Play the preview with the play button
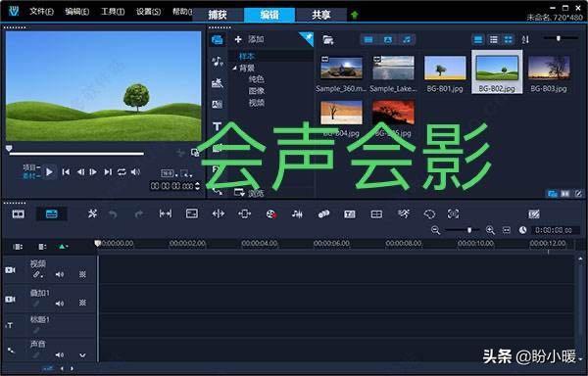The height and width of the screenshot is (376, 588). pos(49,172)
